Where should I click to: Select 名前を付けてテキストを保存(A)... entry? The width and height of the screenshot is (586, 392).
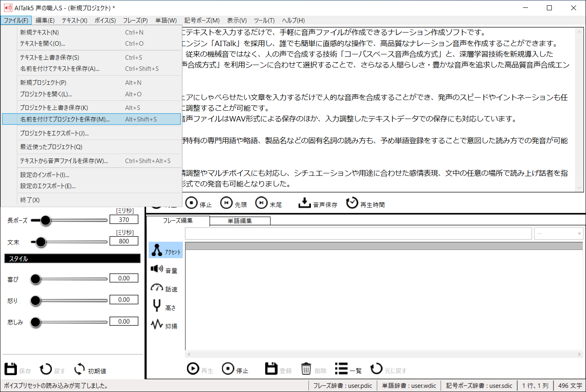(92, 69)
